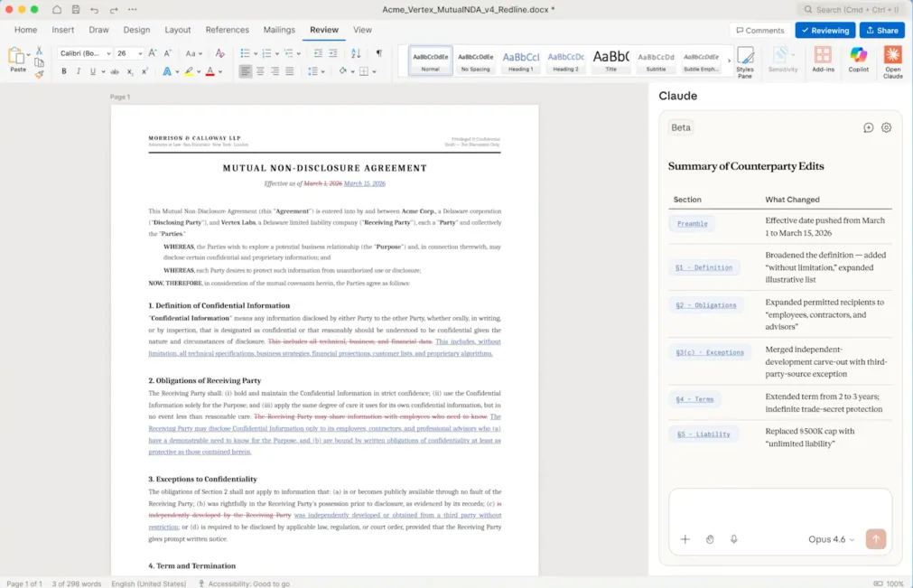This screenshot has height=588, width=913.
Task: Click the Paste clipboard icon
Action: point(15,57)
